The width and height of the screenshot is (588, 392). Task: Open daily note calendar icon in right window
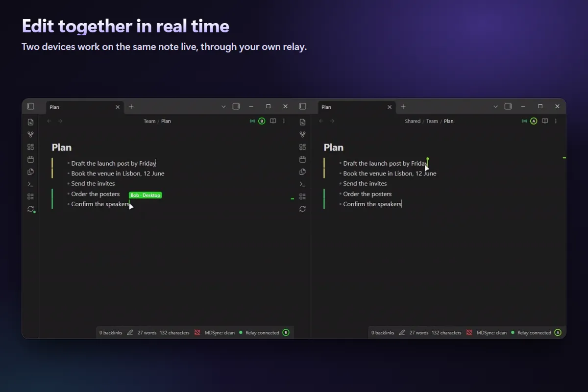(x=302, y=159)
